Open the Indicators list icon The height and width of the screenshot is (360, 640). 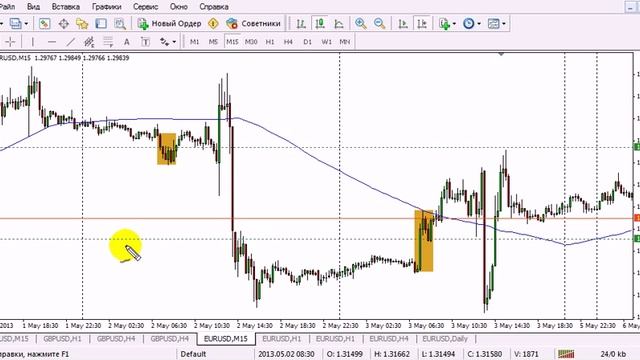444,24
